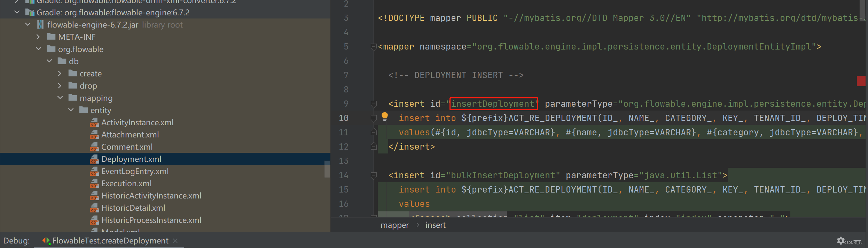Screen dimensions: 868x248
Task: Click the red error stripe marker
Action: click(861, 81)
